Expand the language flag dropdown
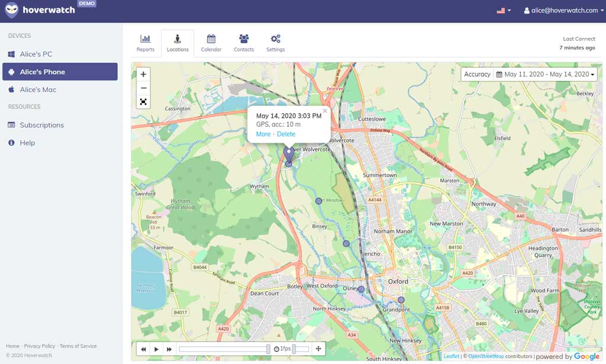Viewport: 606px width, 364px height. [x=504, y=11]
